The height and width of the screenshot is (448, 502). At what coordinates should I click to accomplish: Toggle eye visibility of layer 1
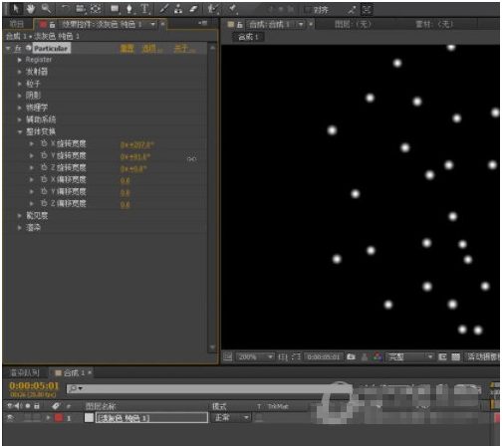tap(10, 418)
